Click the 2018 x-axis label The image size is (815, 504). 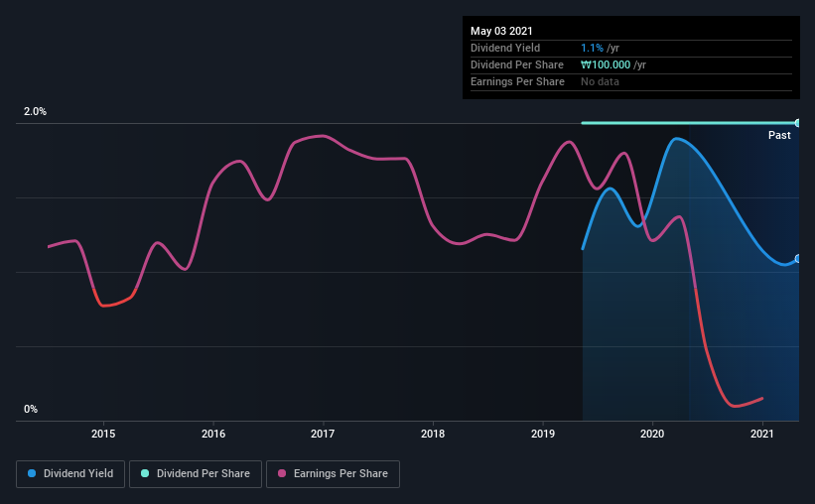pos(433,434)
